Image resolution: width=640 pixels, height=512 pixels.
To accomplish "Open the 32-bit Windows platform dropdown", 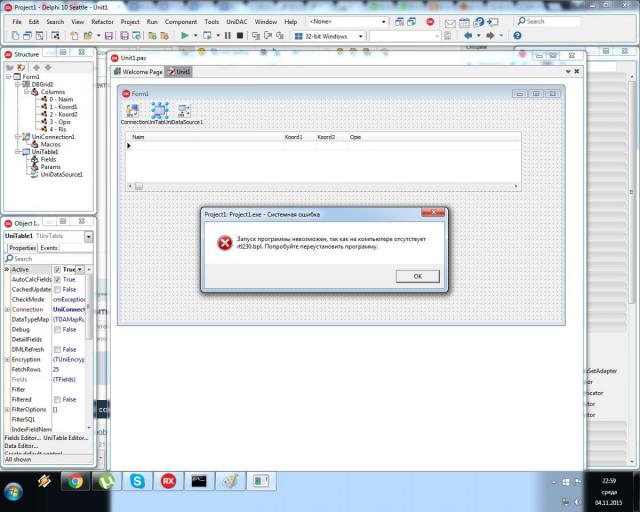I will [x=360, y=36].
